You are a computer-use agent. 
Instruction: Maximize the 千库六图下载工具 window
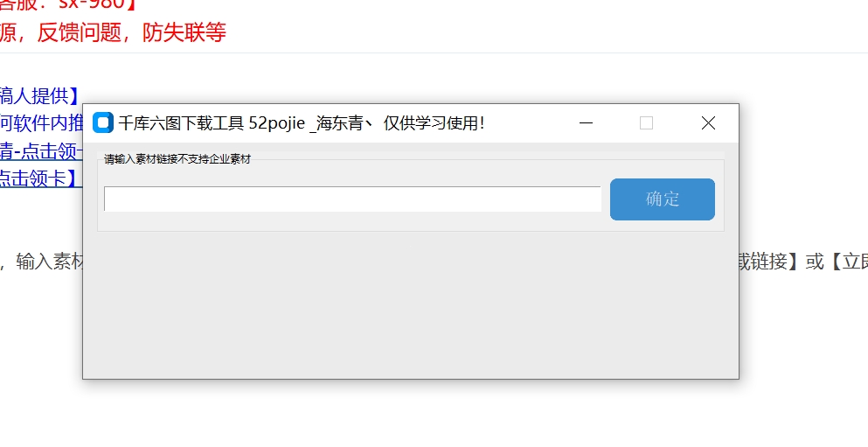(x=646, y=123)
